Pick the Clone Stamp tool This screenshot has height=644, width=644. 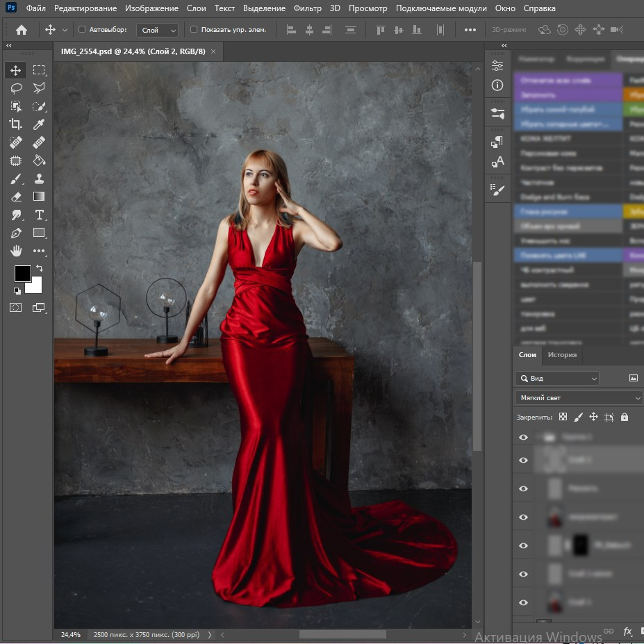pos(39,179)
